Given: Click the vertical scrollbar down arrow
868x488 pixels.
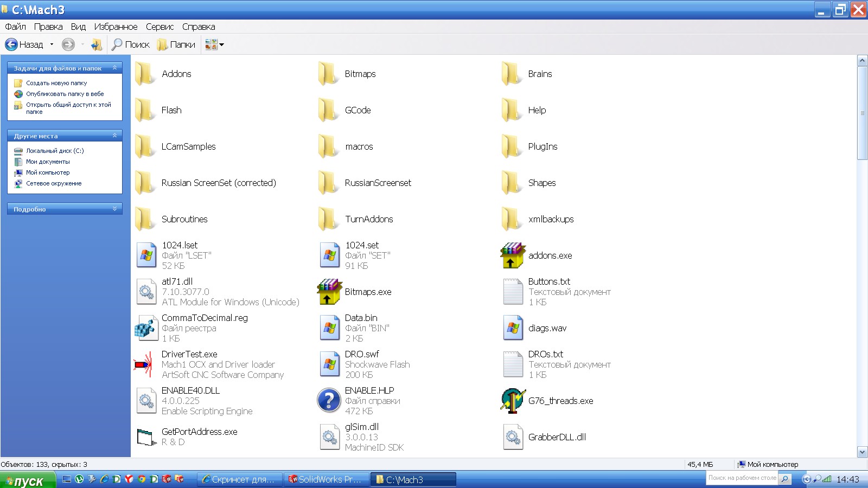Looking at the screenshot, I should [x=862, y=452].
